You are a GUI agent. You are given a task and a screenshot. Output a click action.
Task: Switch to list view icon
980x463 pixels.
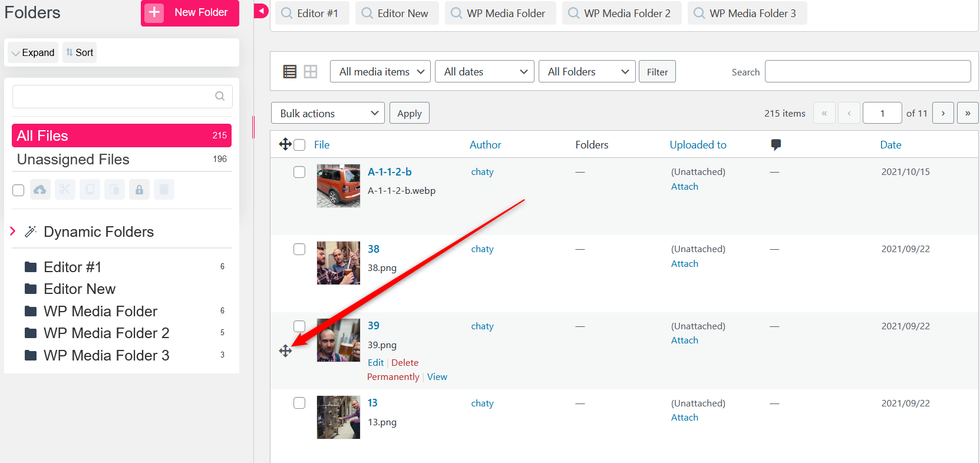289,72
